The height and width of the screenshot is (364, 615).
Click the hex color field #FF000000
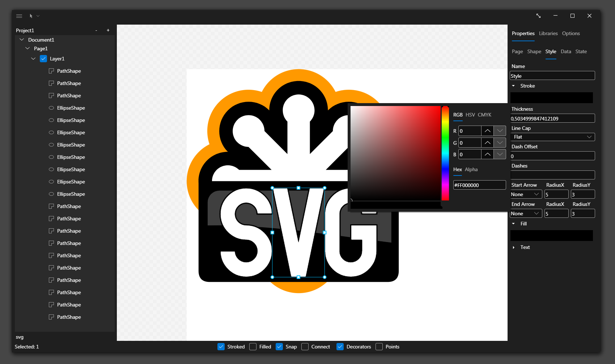tap(480, 185)
